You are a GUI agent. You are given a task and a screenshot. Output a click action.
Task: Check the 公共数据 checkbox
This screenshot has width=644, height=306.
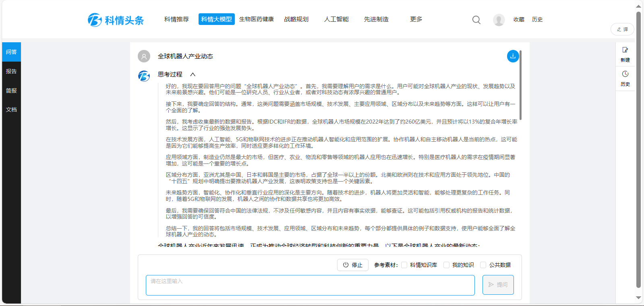[483, 265]
